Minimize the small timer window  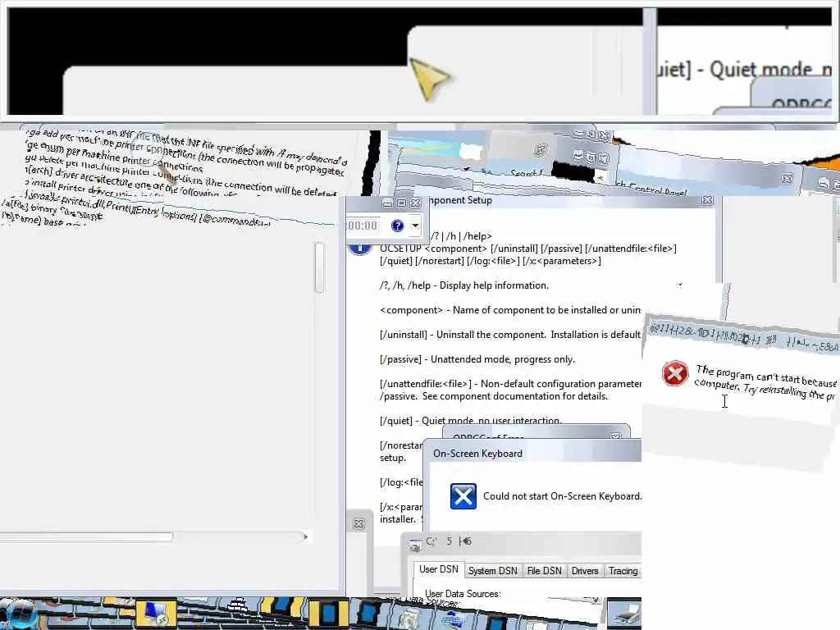point(387,203)
